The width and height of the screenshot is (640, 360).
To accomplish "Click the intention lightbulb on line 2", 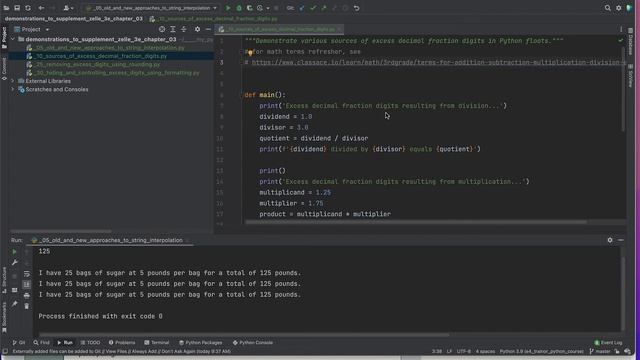I will (249, 52).
